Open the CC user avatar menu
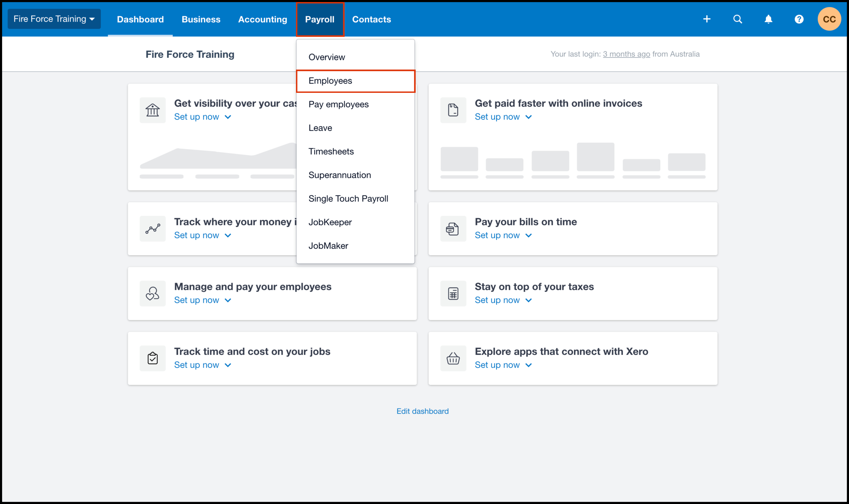The height and width of the screenshot is (504, 849). (x=829, y=19)
